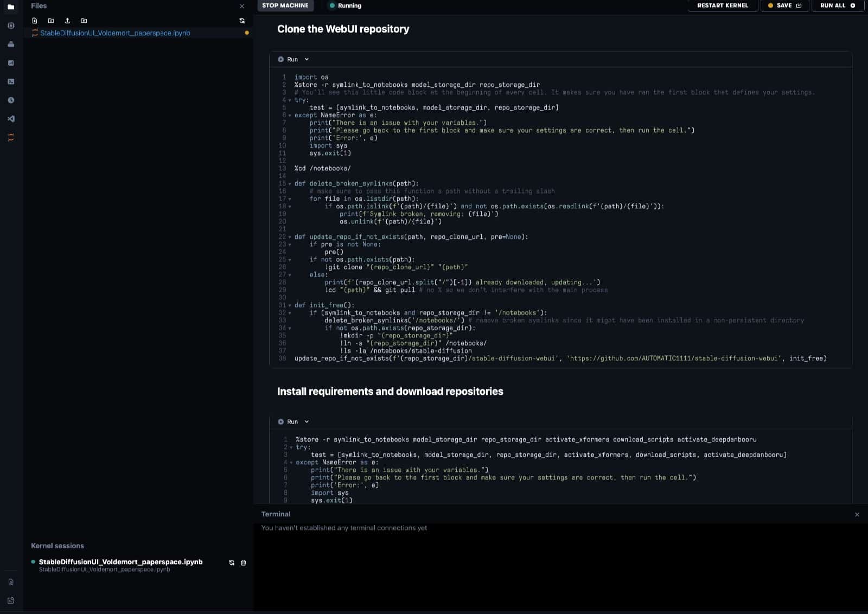The image size is (868, 614).
Task: Click the upload arrow icon in Files toolbar
Action: 67,21
